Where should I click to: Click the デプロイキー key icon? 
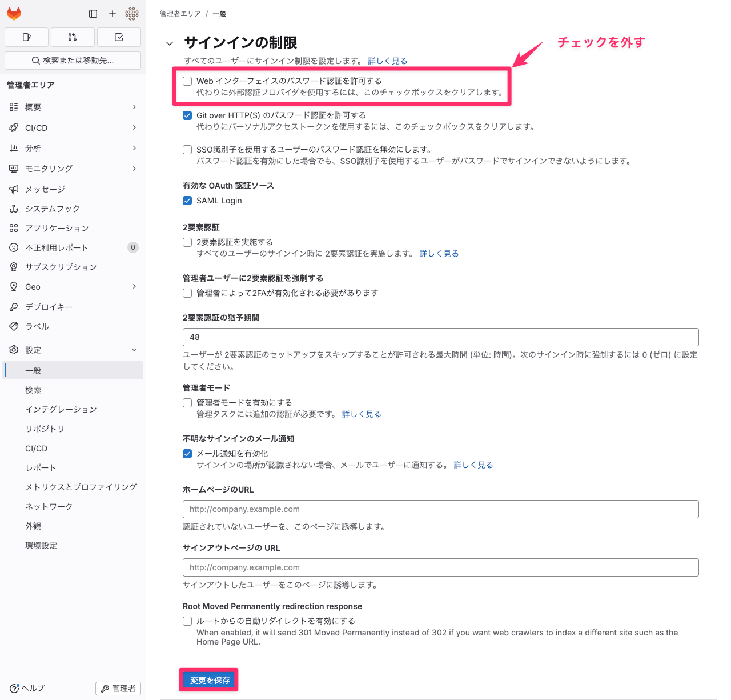(x=14, y=307)
